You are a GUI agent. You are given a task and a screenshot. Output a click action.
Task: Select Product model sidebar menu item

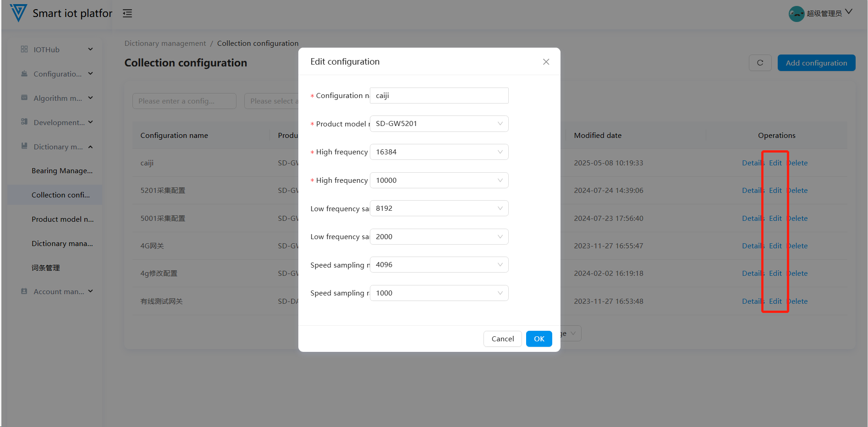pos(62,219)
